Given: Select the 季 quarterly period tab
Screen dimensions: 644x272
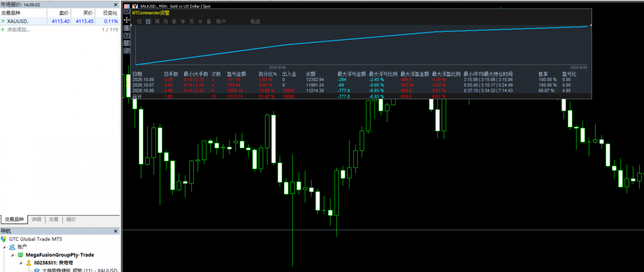Looking at the screenshot, I should coord(174,22).
